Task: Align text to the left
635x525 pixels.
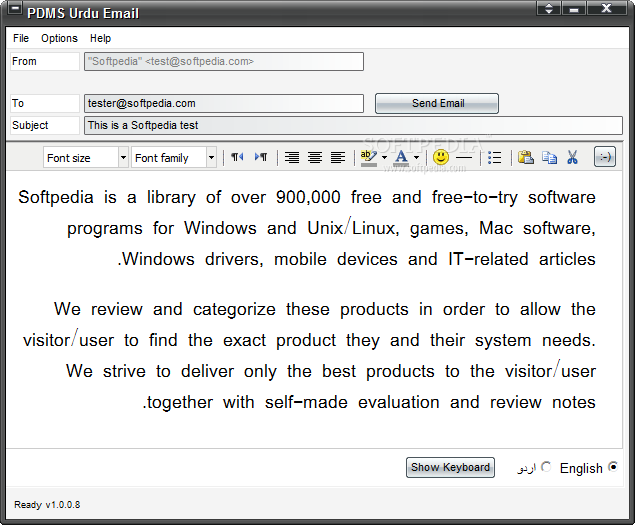Action: coord(338,157)
